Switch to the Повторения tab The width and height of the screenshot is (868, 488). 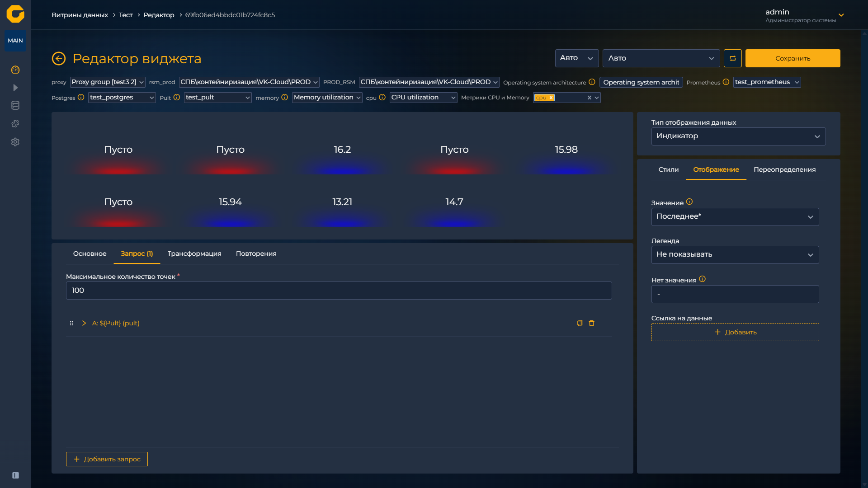tap(256, 254)
